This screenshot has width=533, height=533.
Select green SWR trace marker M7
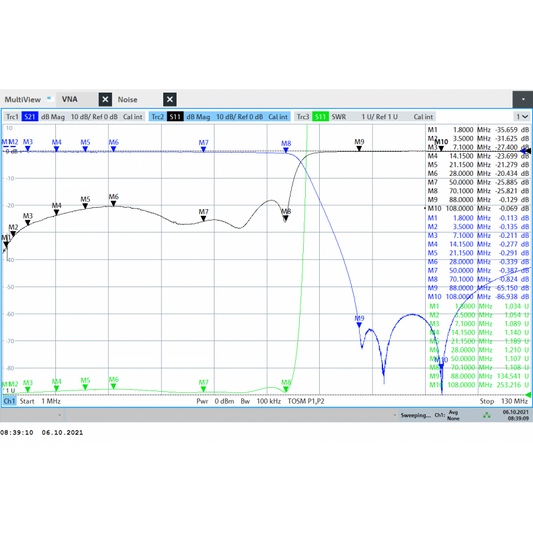coord(203,390)
